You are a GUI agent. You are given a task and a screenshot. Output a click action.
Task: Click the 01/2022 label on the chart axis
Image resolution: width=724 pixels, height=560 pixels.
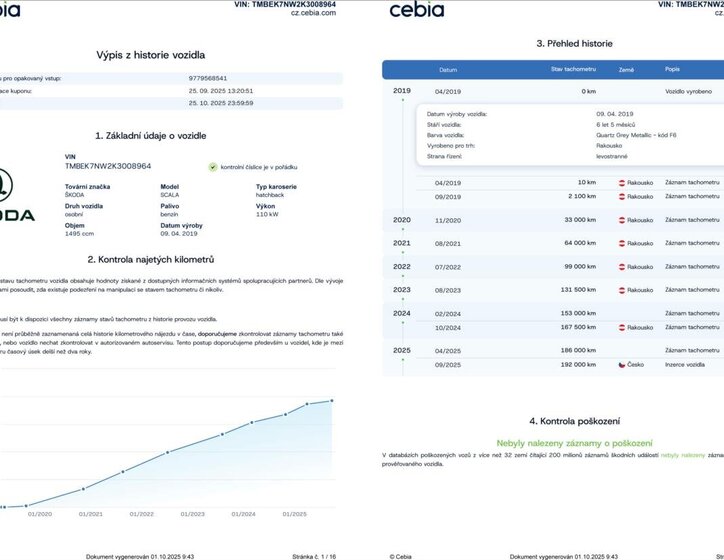142,514
